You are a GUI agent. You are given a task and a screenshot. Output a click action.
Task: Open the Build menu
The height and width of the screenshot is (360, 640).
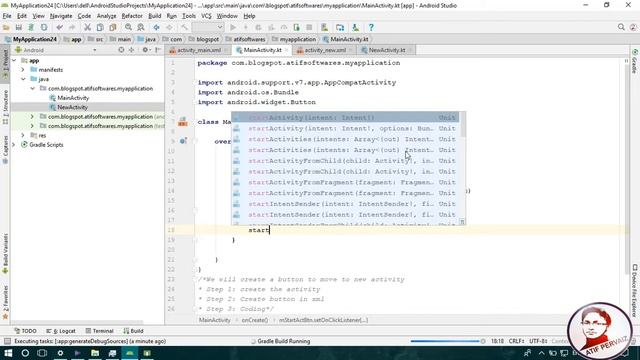click(x=154, y=16)
